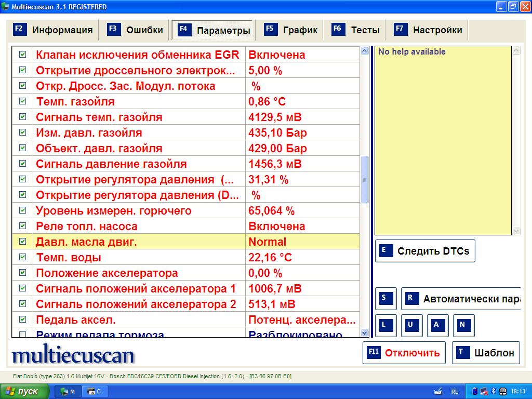Open the График tab
Viewport: 532px width, 399px height.
[291, 30]
